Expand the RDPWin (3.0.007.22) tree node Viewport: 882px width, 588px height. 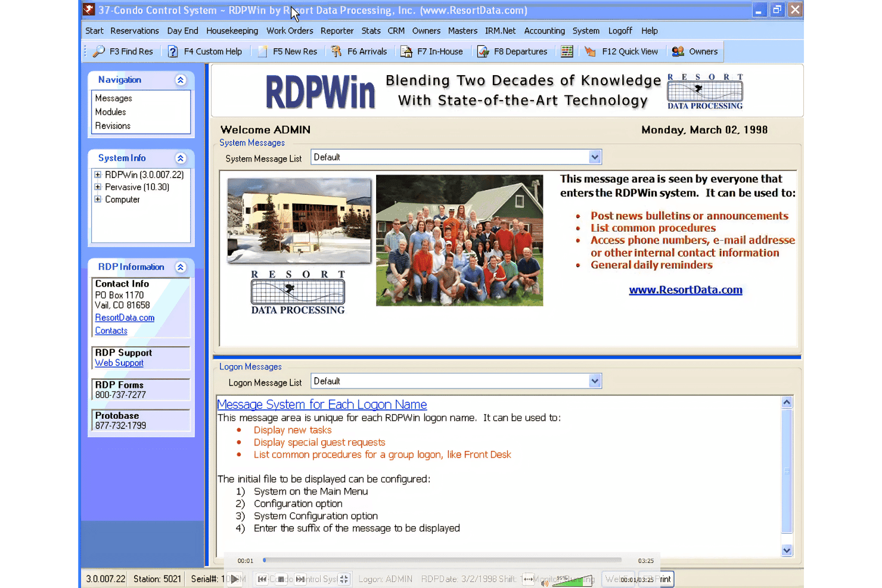pyautogui.click(x=98, y=175)
